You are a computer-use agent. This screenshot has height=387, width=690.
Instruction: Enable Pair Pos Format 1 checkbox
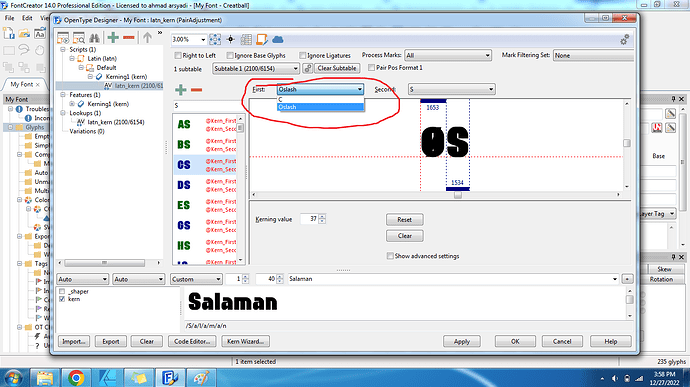coord(371,68)
